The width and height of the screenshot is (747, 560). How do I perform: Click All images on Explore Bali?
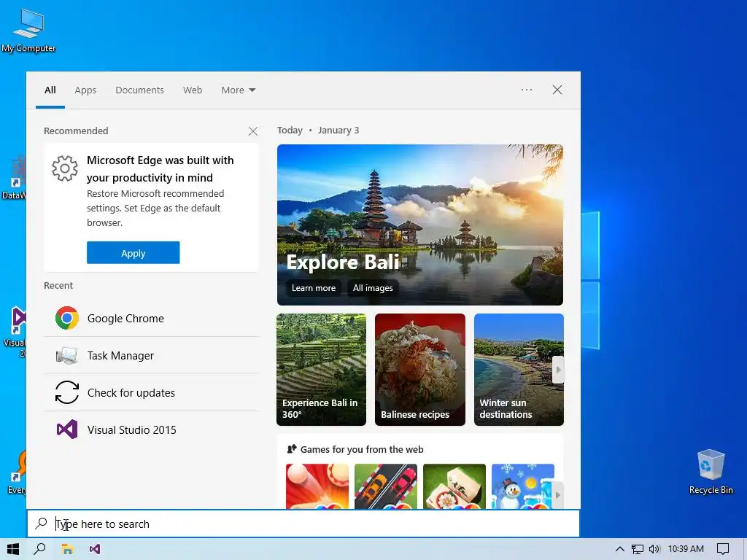click(373, 287)
